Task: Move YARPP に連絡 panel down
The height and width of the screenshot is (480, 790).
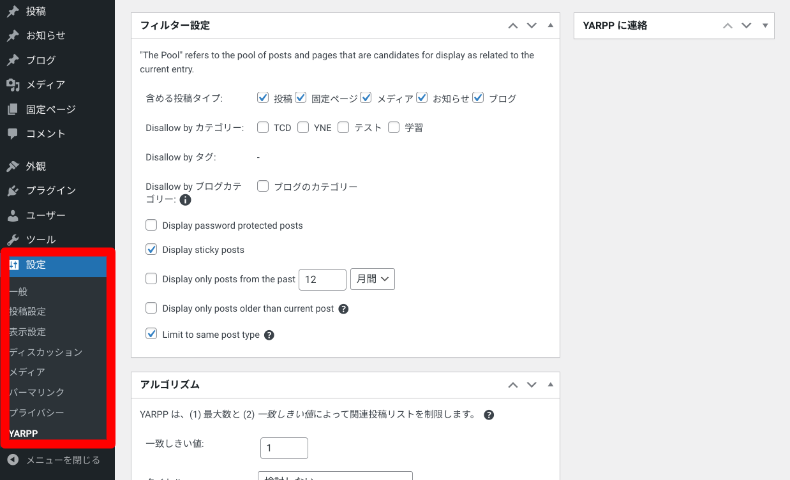Action: point(746,26)
